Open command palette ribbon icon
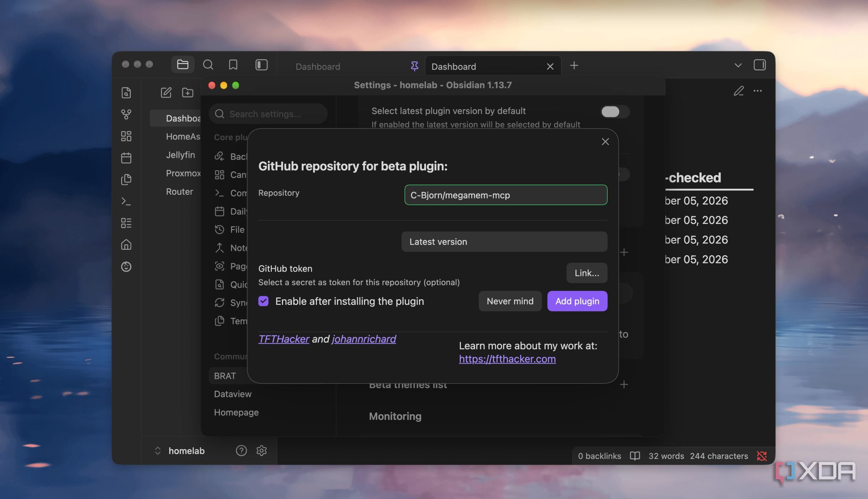 click(126, 201)
